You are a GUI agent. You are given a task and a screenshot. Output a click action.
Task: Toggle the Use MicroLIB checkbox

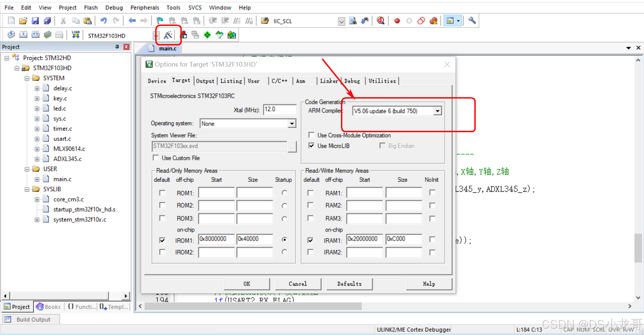point(311,146)
